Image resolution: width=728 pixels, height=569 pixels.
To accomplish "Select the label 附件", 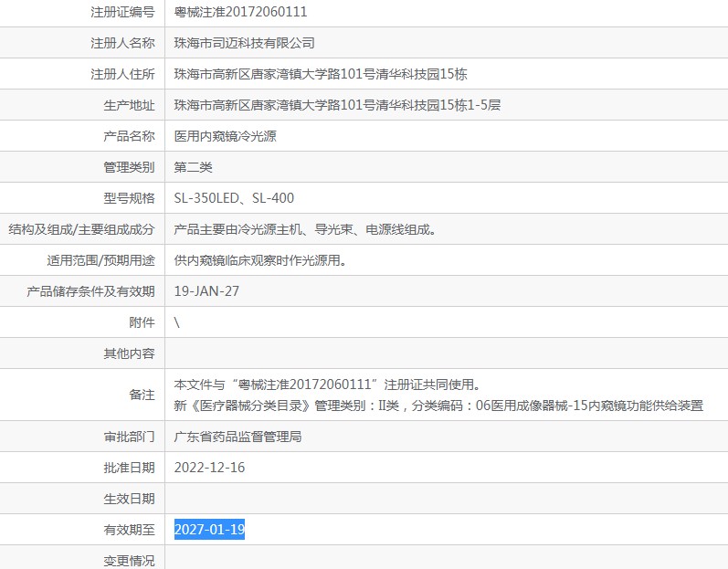I will coord(142,322).
